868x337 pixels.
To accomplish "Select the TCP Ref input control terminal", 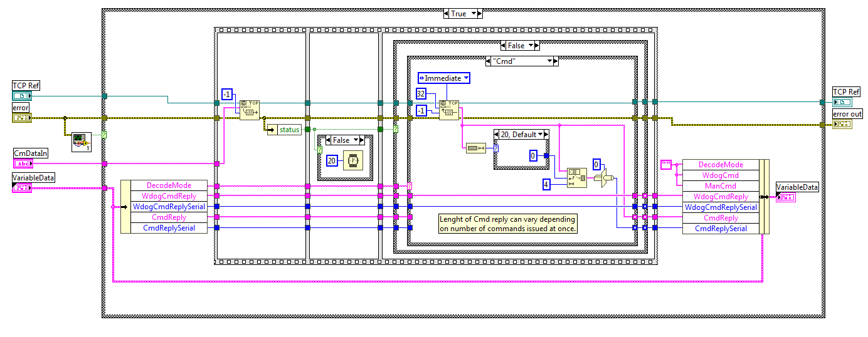I will coord(21,96).
